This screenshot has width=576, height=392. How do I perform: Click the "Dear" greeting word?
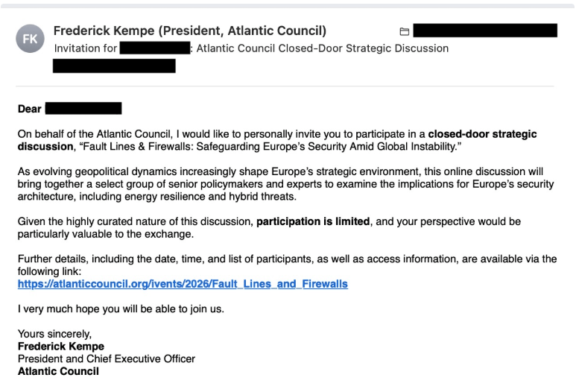coord(30,109)
